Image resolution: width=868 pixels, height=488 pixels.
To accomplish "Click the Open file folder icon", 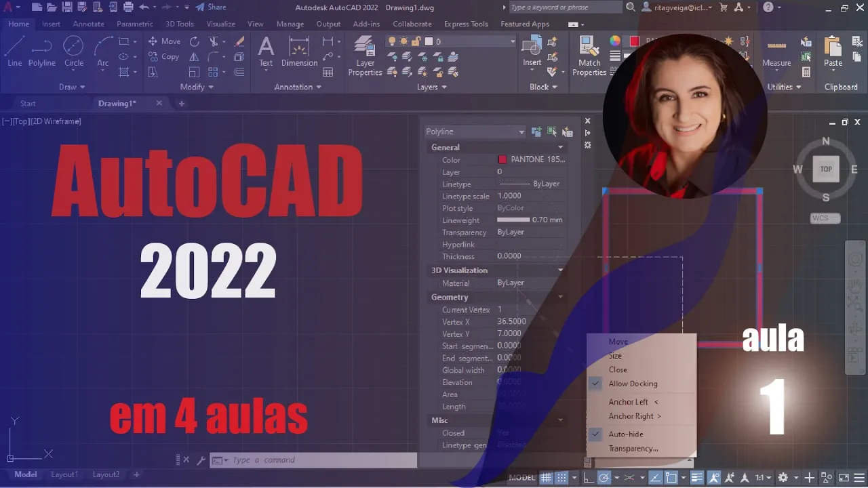I will pos(52,7).
